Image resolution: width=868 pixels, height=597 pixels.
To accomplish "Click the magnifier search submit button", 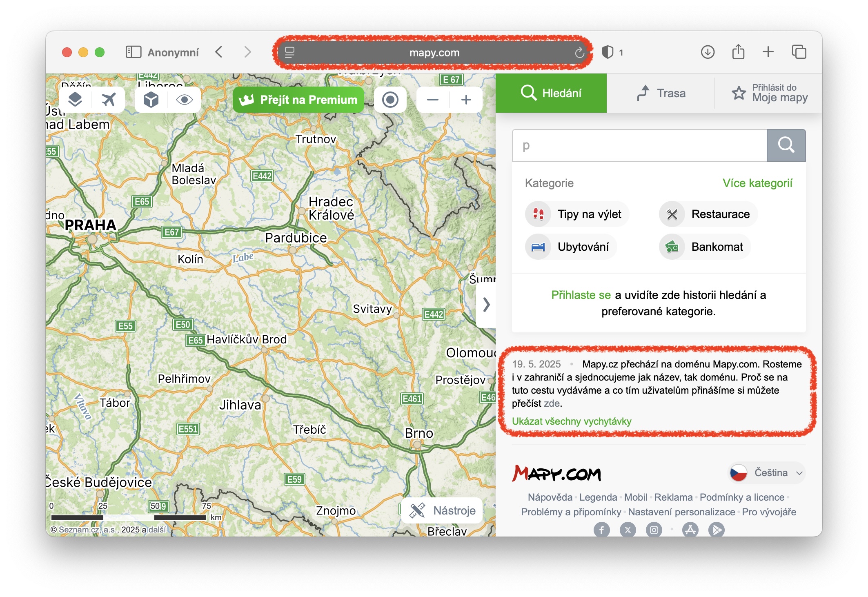I will click(786, 145).
